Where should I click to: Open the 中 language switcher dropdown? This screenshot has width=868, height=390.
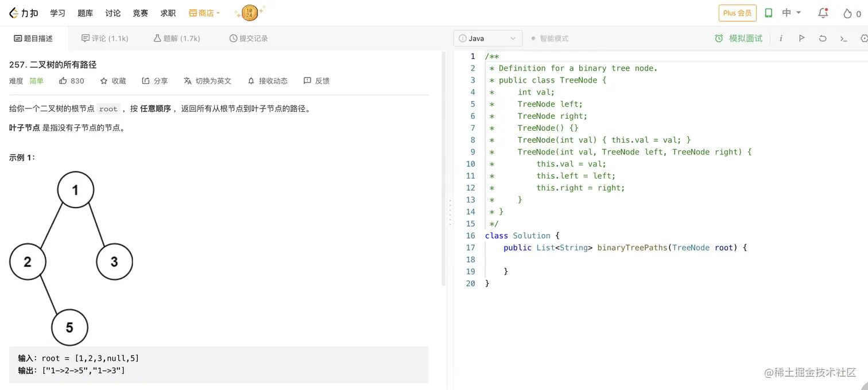click(791, 13)
